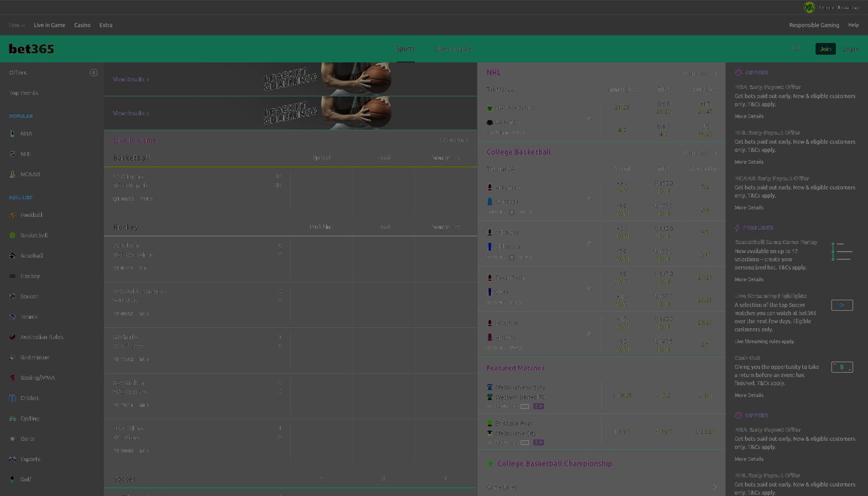Favorite the Arkansas vs Gonzaga game

pyautogui.click(x=589, y=198)
